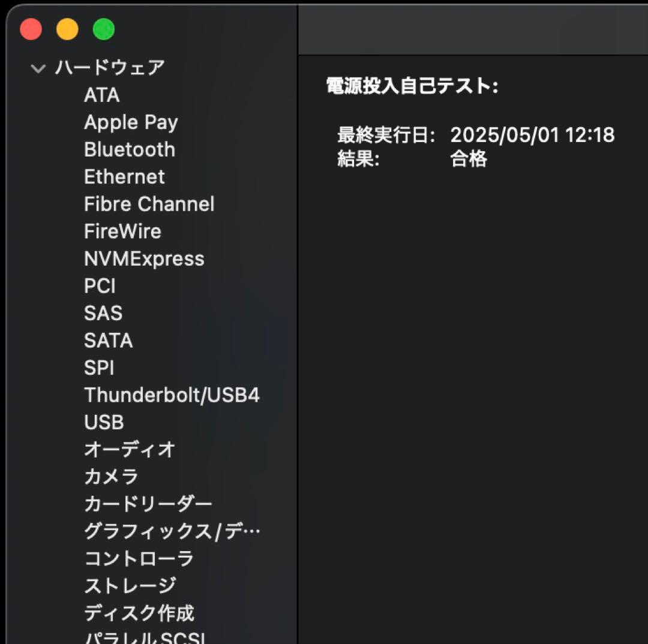Open the SAS hardware section
This screenshot has width=648, height=644.
104,313
